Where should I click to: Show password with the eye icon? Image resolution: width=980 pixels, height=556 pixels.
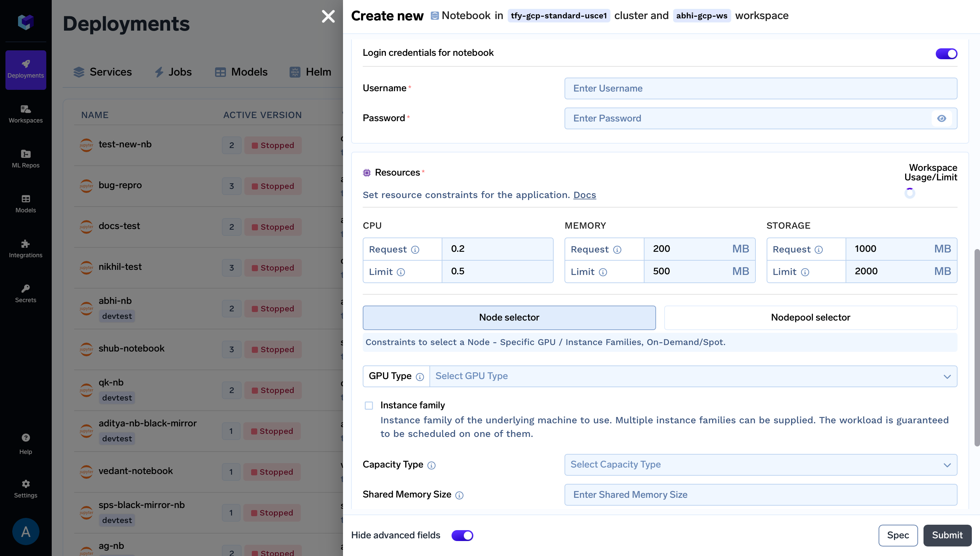pos(942,118)
